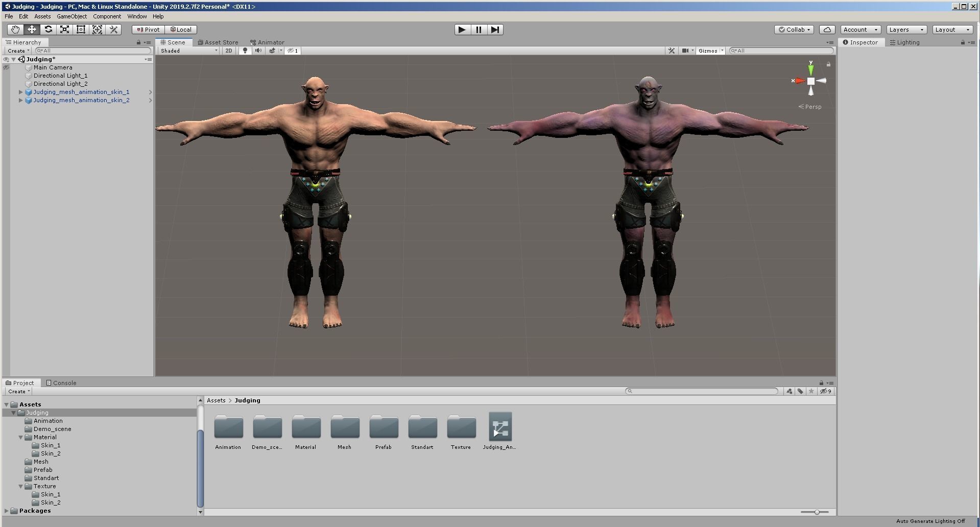
Task: Select the combined Transform tool
Action: click(x=97, y=30)
